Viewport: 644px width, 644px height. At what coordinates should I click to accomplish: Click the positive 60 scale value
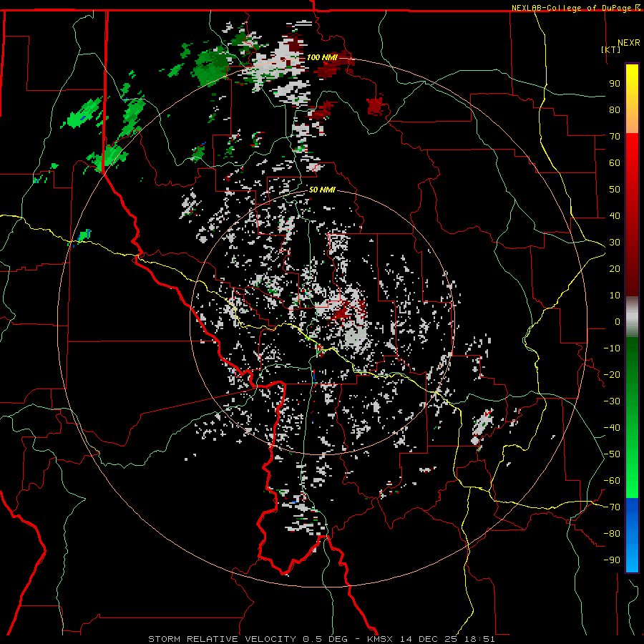click(615, 163)
